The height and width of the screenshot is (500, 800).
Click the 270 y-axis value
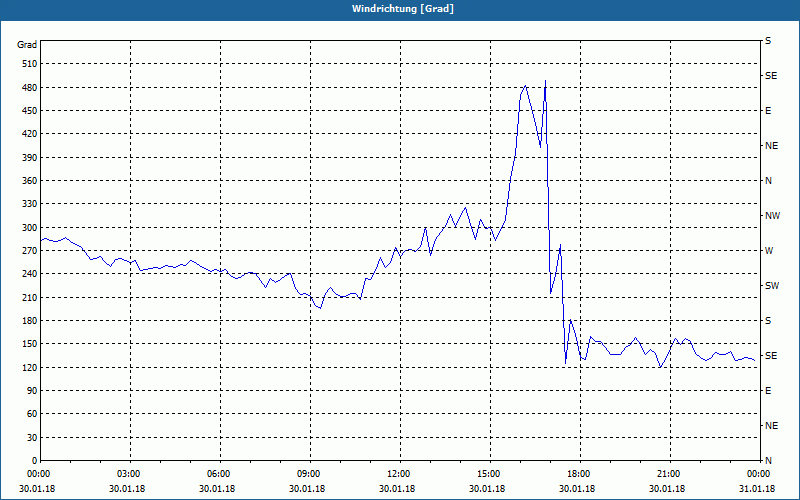pos(30,251)
